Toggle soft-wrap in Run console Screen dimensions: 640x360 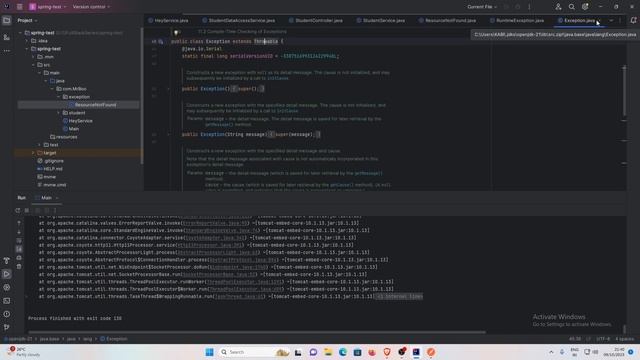click(x=19, y=240)
